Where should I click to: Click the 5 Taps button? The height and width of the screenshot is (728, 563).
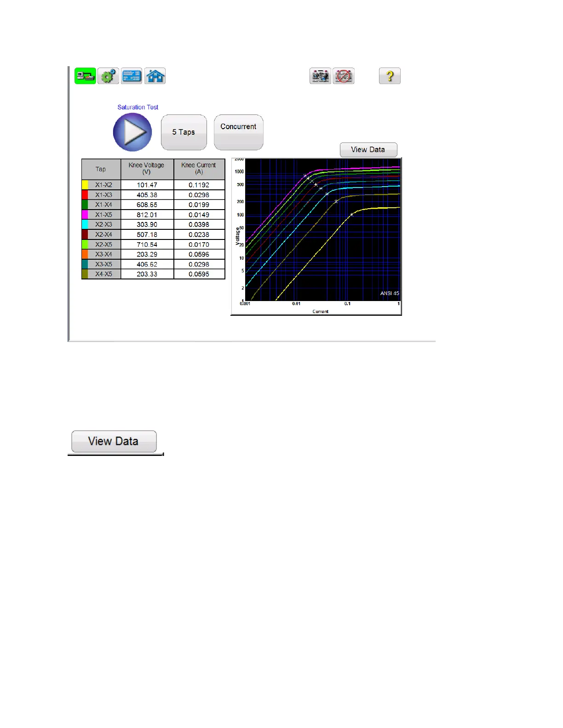coord(184,132)
